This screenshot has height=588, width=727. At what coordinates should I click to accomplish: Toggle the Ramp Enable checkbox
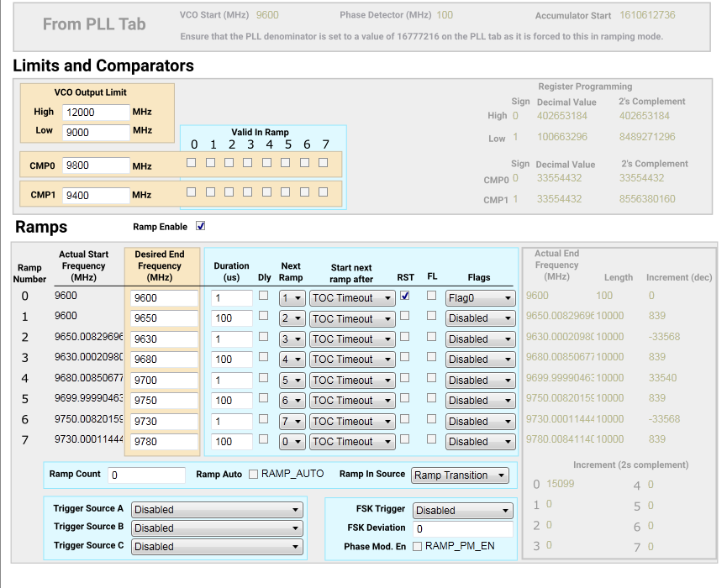pos(200,226)
